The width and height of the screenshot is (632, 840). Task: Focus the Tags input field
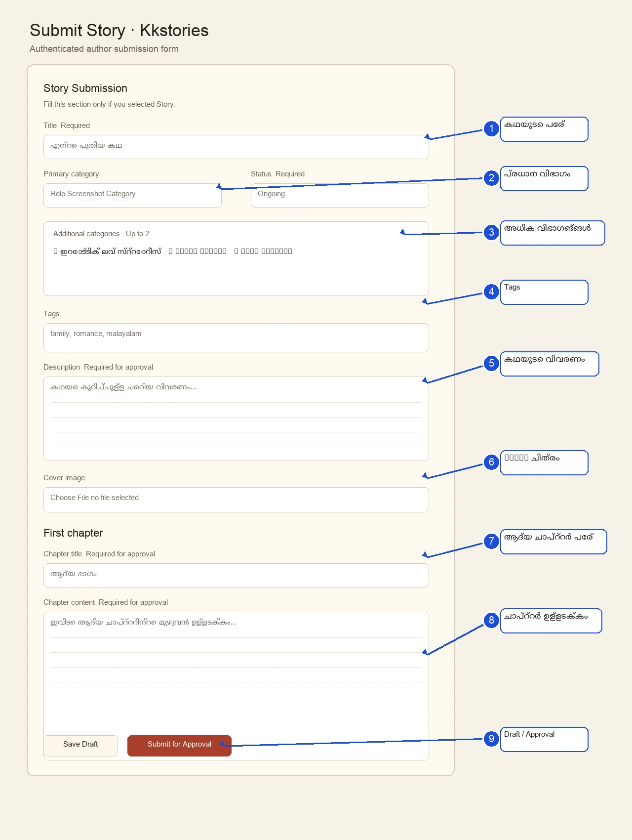[x=236, y=337]
